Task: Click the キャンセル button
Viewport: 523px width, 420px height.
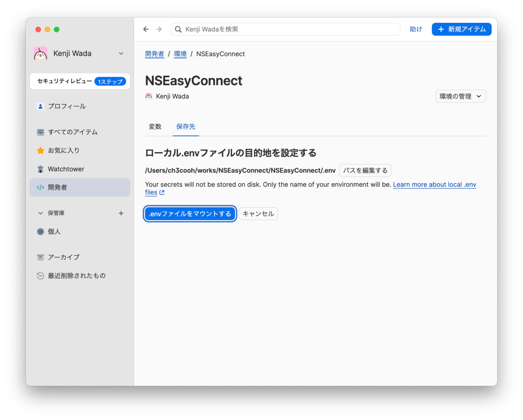Action: point(258,214)
